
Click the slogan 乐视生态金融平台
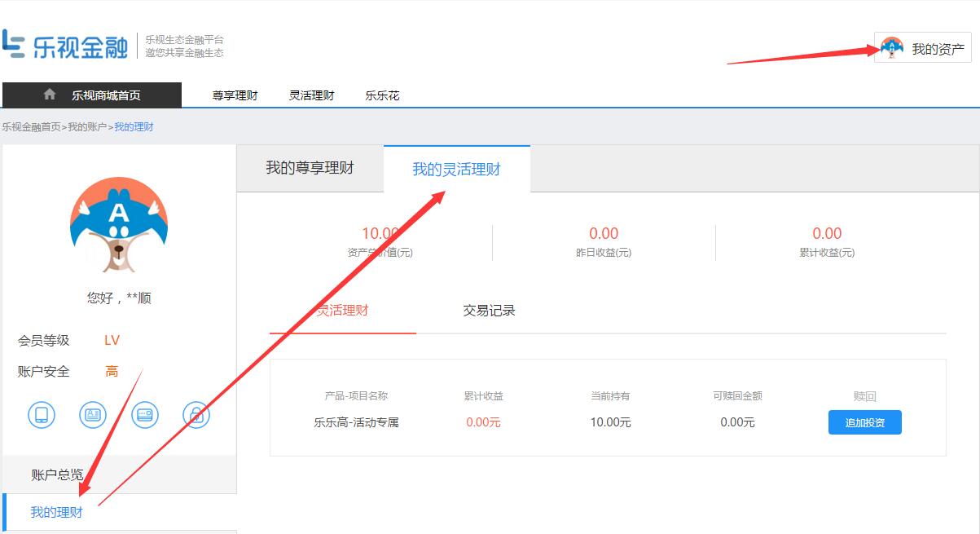pyautogui.click(x=184, y=39)
